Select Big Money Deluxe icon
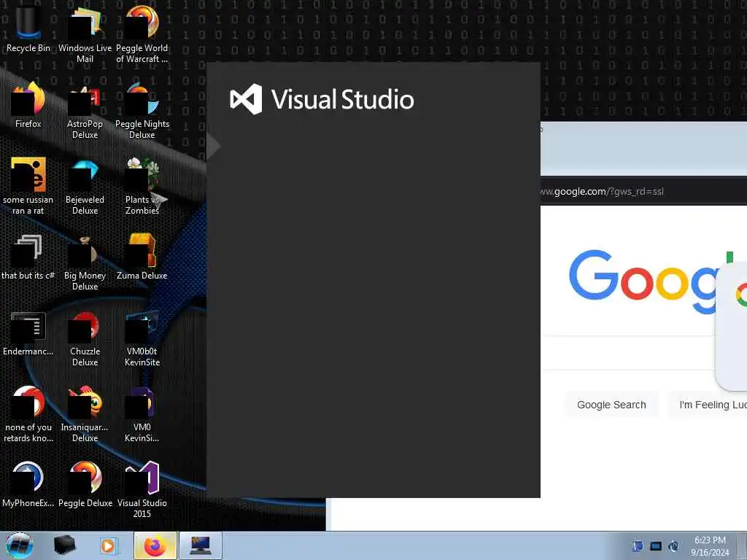 click(85, 262)
